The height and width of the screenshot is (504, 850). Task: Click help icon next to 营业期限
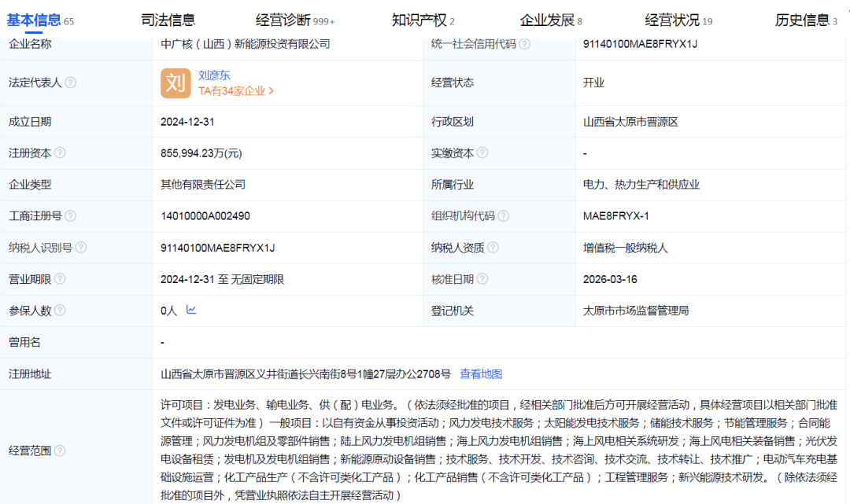tap(60, 279)
